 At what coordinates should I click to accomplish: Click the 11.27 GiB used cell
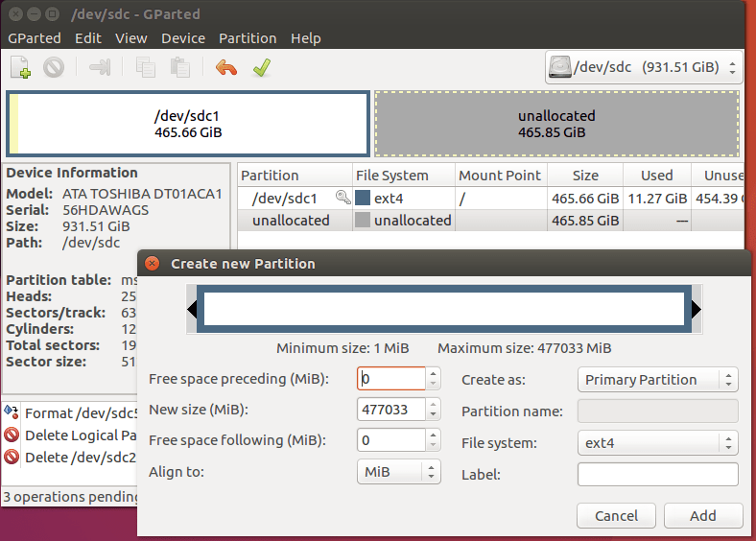pyautogui.click(x=657, y=199)
